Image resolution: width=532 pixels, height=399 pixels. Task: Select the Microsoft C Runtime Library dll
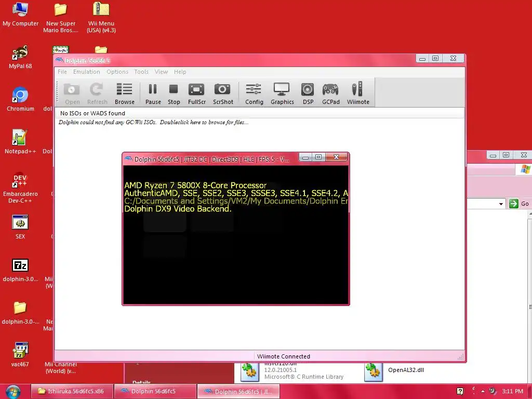click(292, 371)
